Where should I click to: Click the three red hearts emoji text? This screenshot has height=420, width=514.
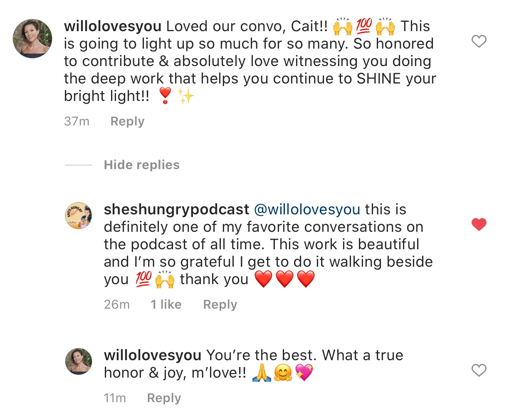pyautogui.click(x=285, y=279)
